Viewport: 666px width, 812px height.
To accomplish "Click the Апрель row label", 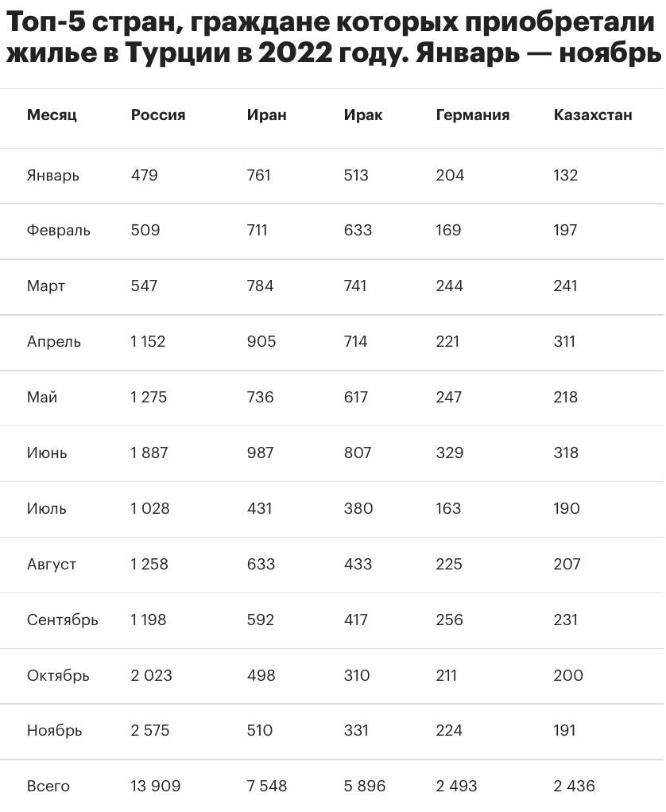I will pos(54,342).
